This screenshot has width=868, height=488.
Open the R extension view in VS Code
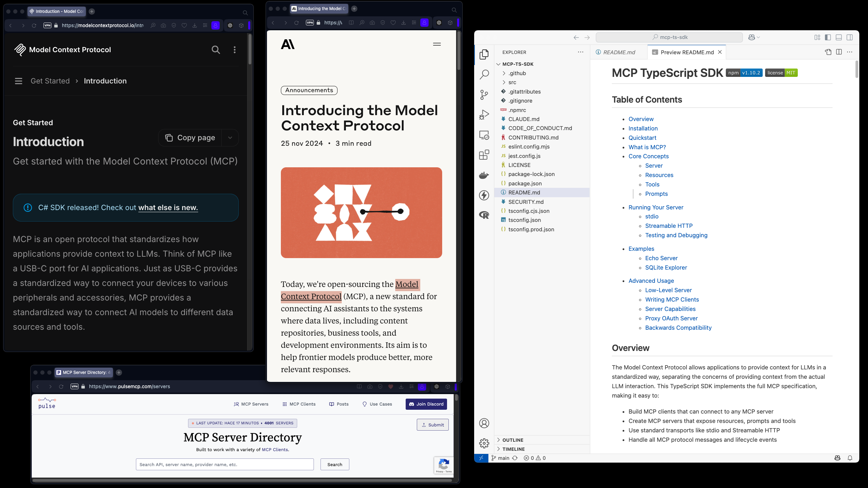[484, 215]
